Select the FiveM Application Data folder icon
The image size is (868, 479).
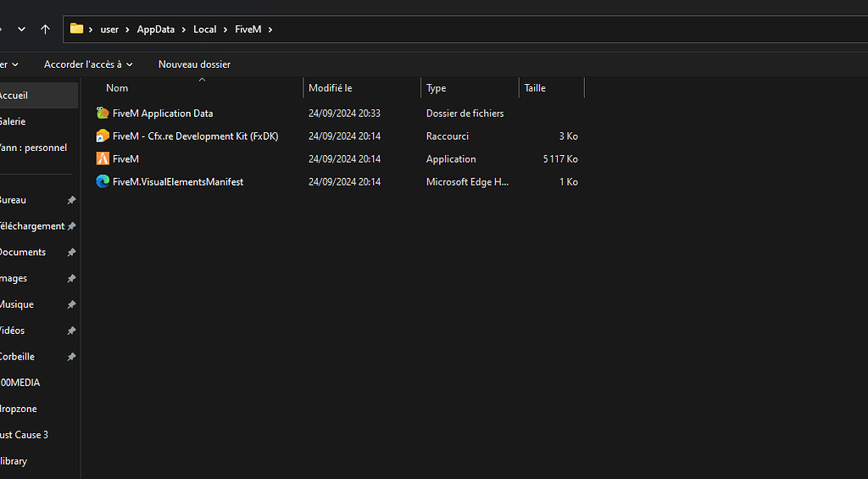[103, 113]
